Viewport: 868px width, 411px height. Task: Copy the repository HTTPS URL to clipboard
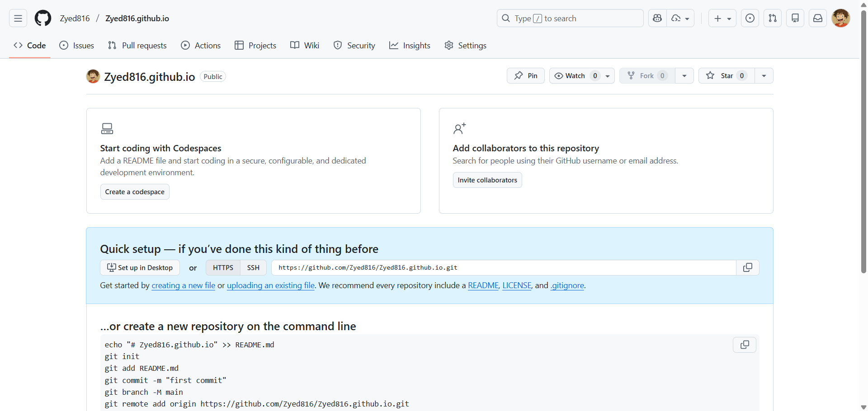pos(748,268)
